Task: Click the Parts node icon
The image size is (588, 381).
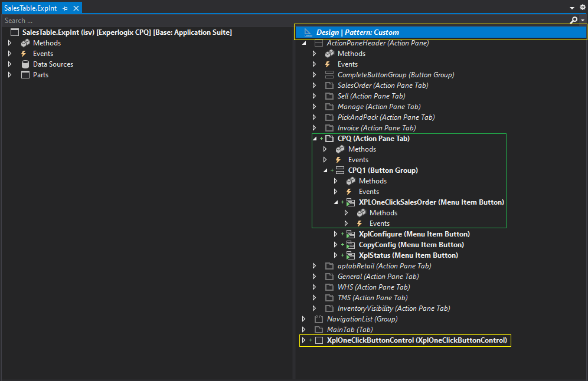Action: click(25, 74)
